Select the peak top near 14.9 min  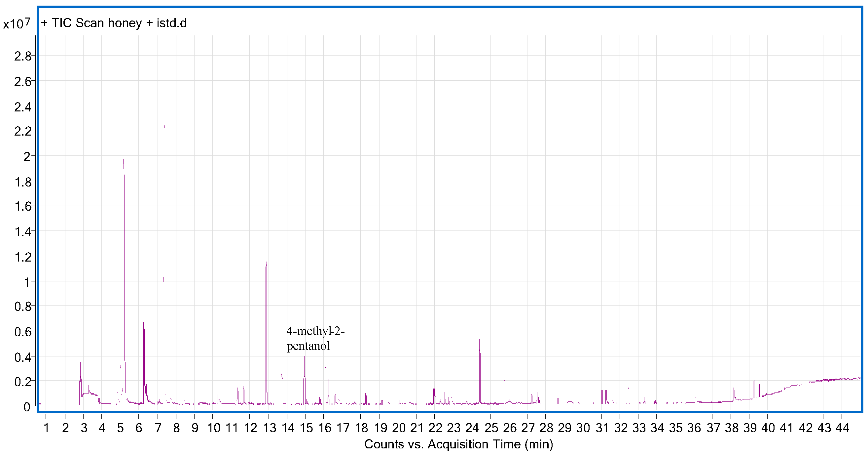point(304,357)
